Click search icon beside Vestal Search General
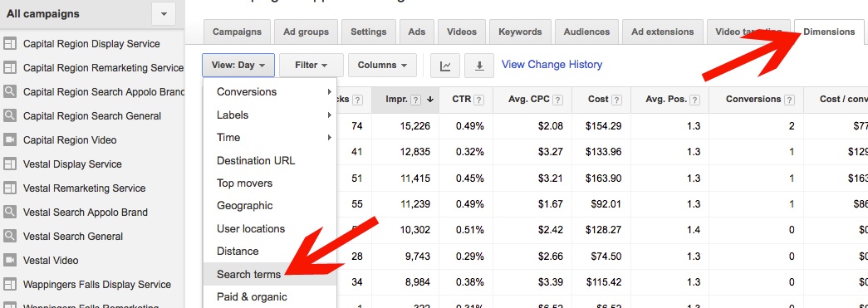This screenshot has width=868, height=308. point(9,236)
